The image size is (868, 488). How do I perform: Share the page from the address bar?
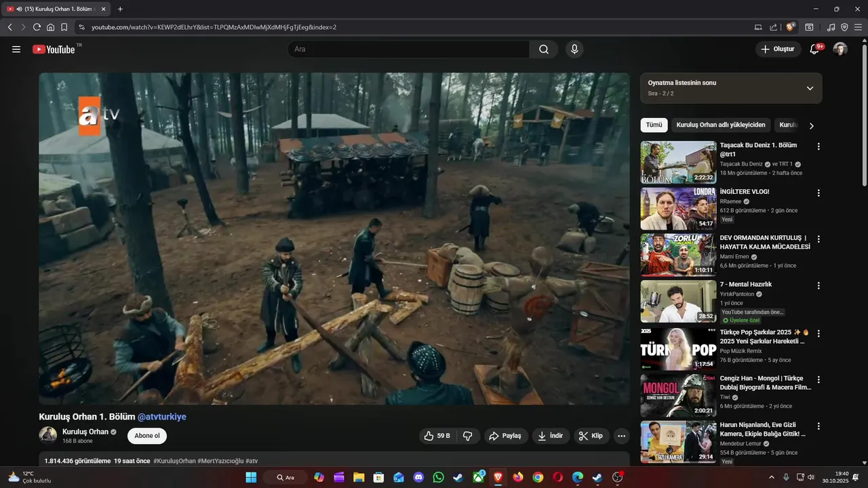[x=773, y=27]
